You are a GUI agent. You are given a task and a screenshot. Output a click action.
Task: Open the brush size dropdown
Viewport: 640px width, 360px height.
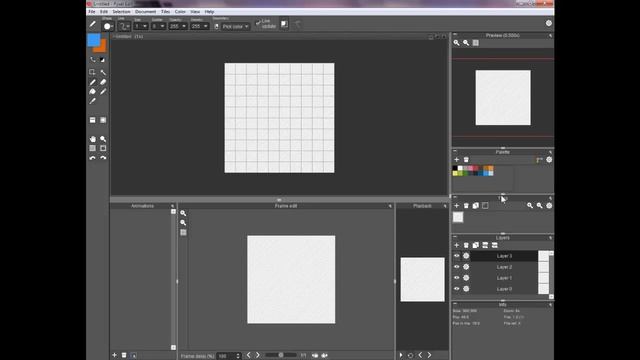tap(141, 26)
